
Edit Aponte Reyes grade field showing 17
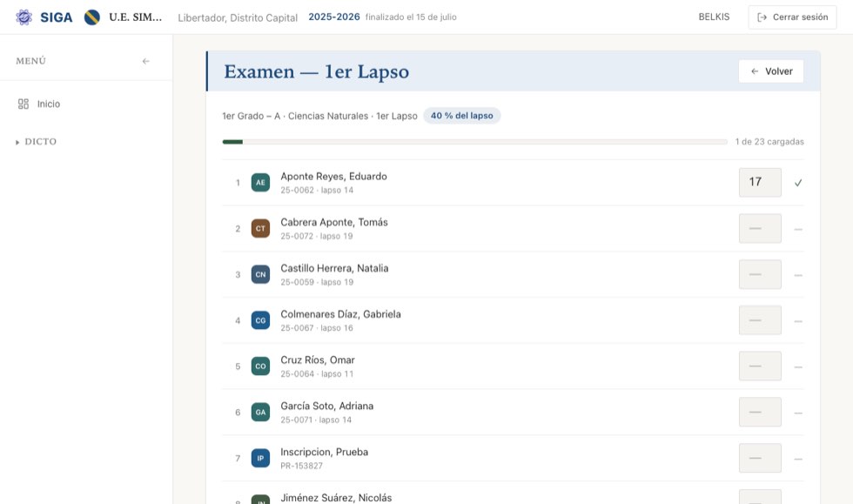[760, 182]
